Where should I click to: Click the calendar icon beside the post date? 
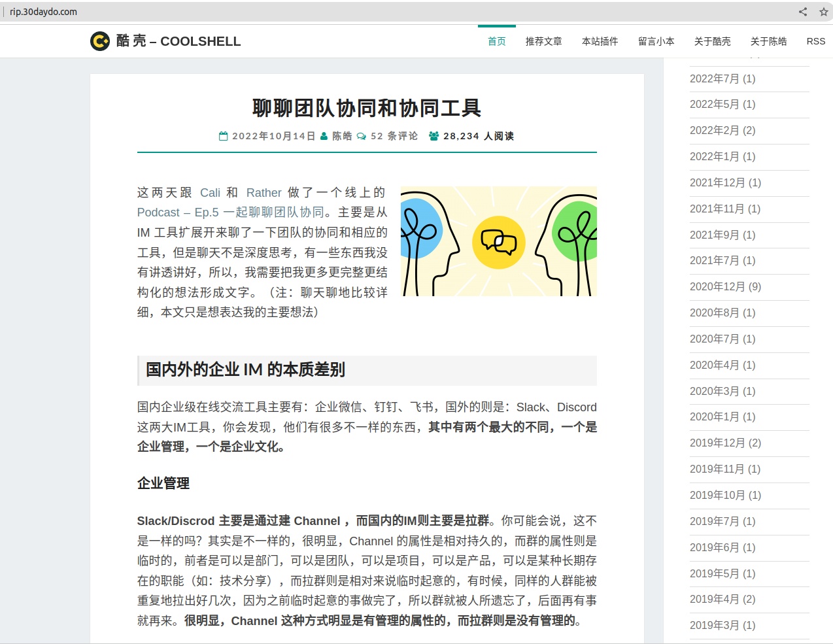point(224,136)
